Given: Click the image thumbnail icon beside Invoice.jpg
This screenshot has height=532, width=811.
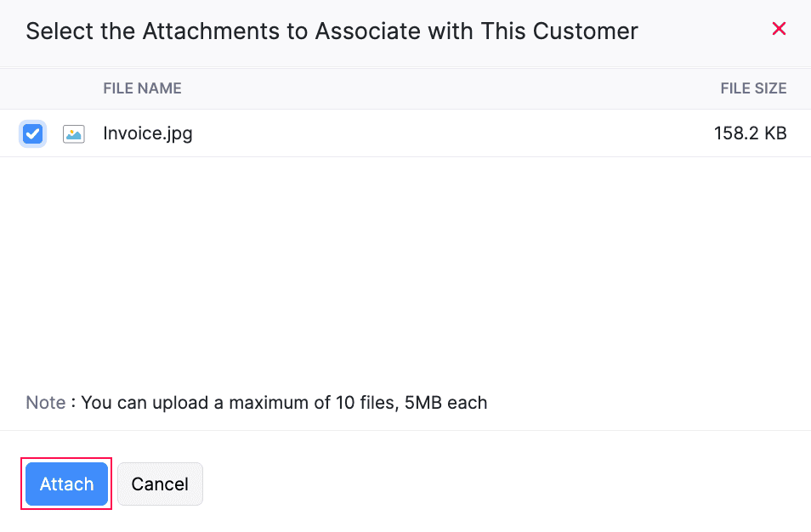Looking at the screenshot, I should pos(74,133).
